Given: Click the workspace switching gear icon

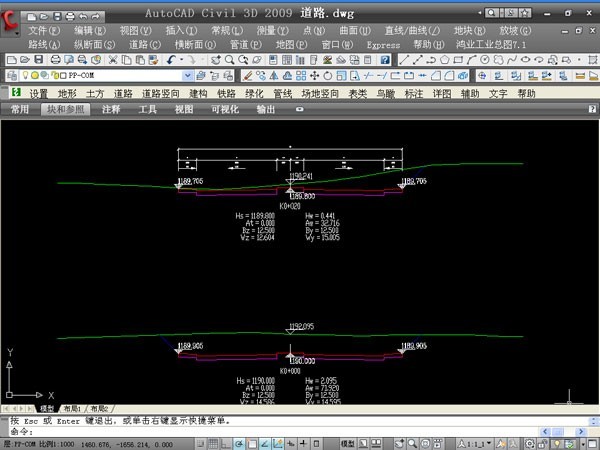Looking at the screenshot, I should [x=530, y=444].
